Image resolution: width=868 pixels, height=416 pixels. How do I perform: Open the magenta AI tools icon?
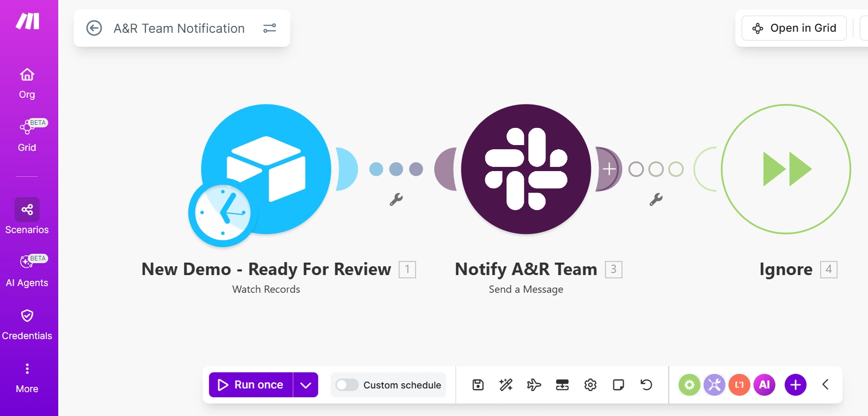tap(765, 385)
